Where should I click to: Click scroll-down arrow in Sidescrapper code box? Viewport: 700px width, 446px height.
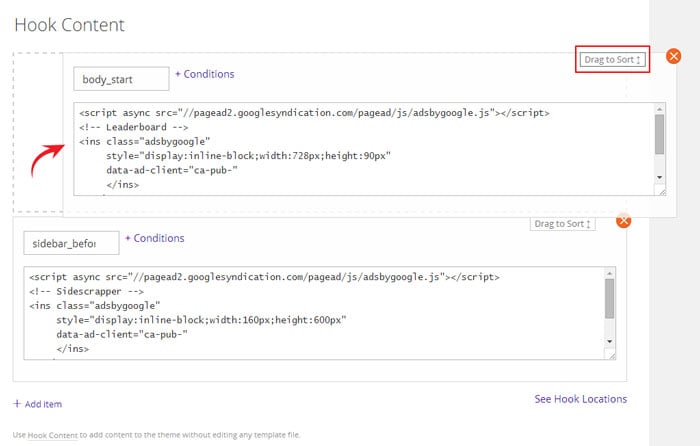click(x=609, y=342)
